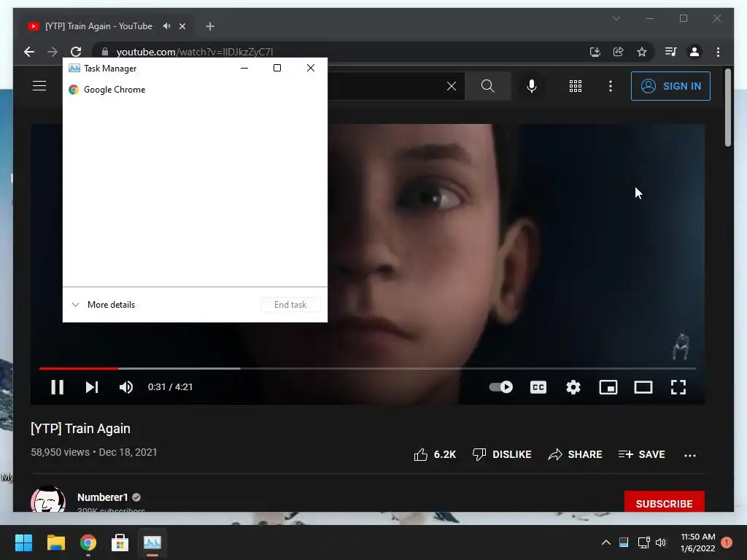Enter full screen mode
The image size is (747, 560).
(678, 387)
